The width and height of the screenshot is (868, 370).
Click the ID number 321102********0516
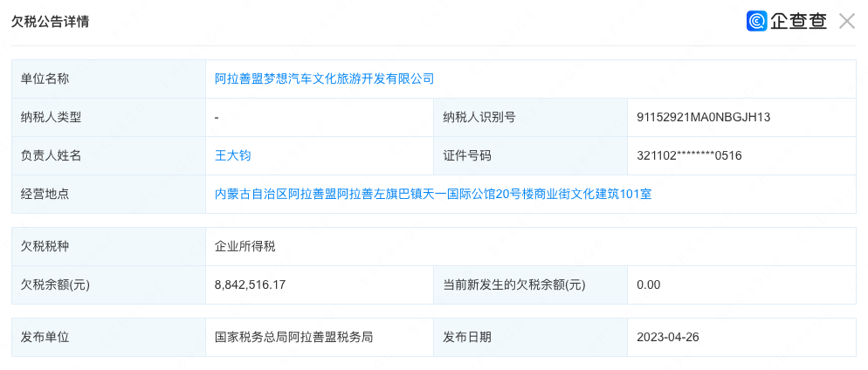[689, 155]
